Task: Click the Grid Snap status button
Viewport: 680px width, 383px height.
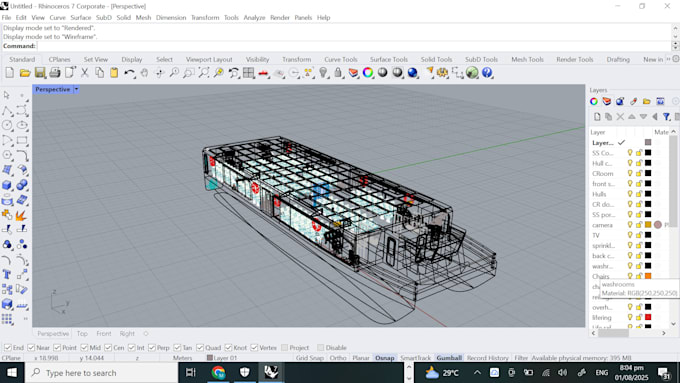Action: pyautogui.click(x=310, y=358)
